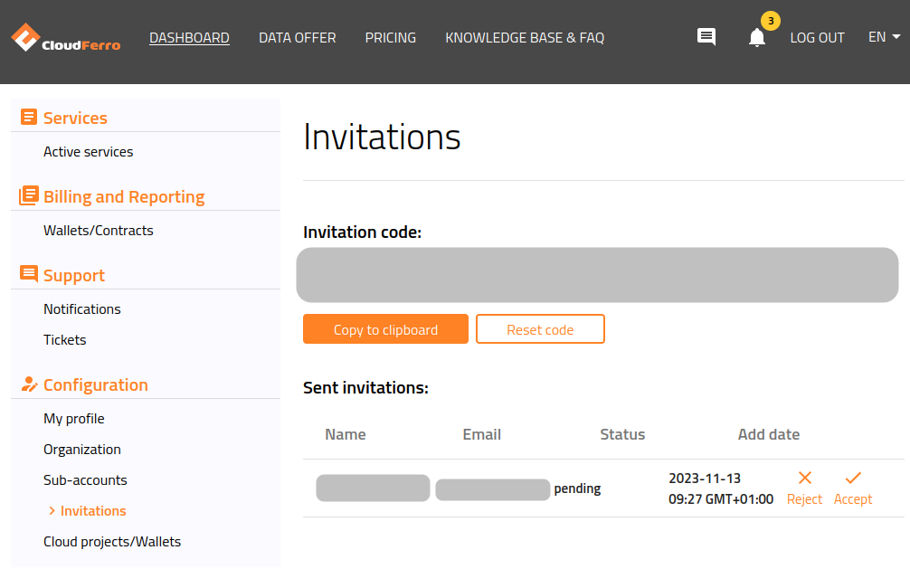Expand the Invitations sidebar entry chevron

[x=52, y=510]
